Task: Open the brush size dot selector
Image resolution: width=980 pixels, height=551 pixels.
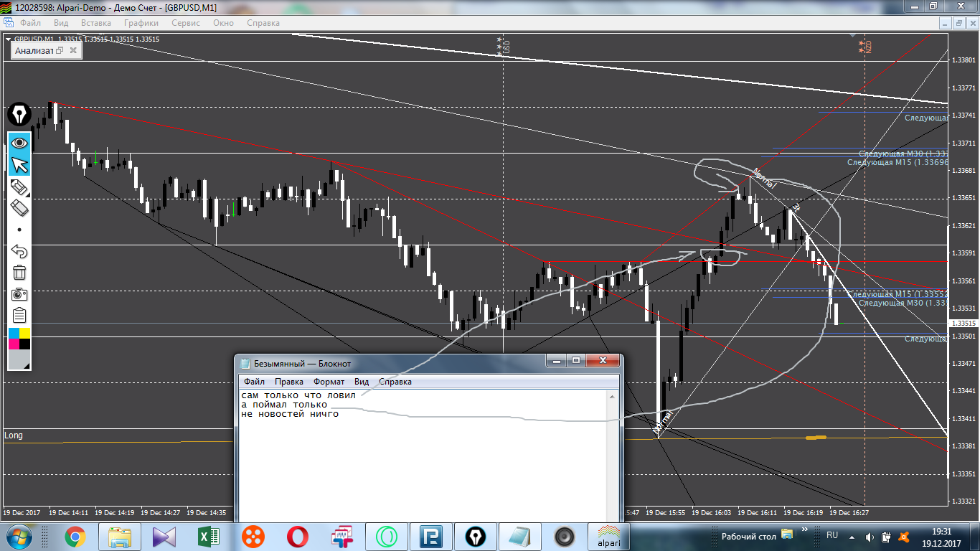Action: pyautogui.click(x=19, y=230)
